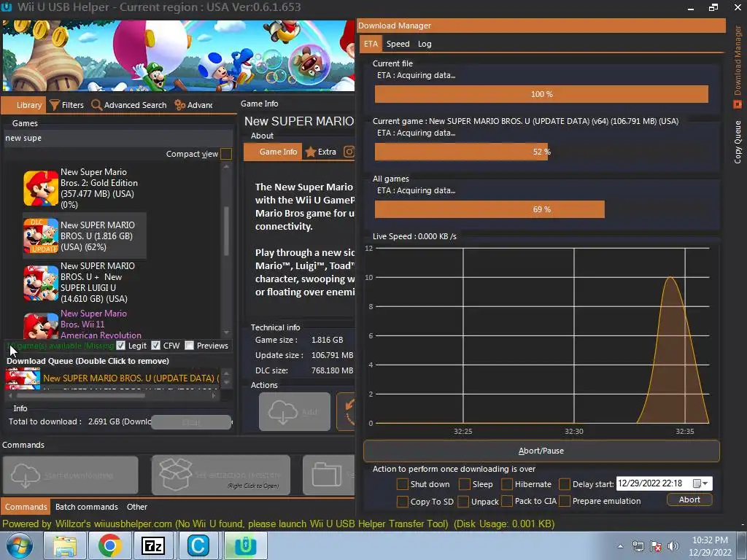
Task: Select the New SUPER MARIO BROS. U game icon
Action: 41,236
